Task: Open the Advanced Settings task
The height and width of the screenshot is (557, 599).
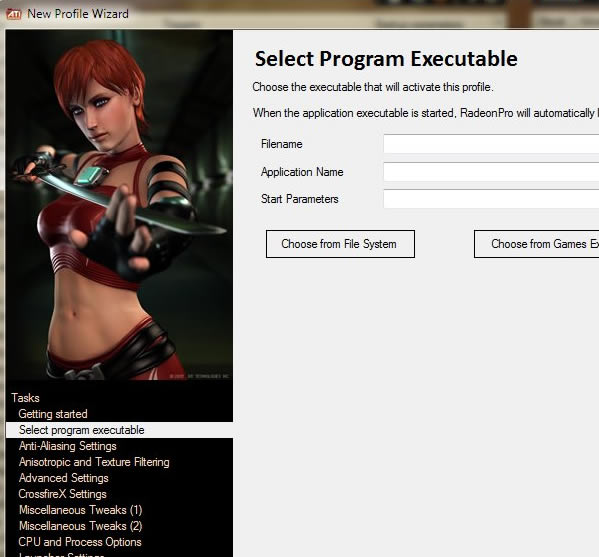Action: 63,478
